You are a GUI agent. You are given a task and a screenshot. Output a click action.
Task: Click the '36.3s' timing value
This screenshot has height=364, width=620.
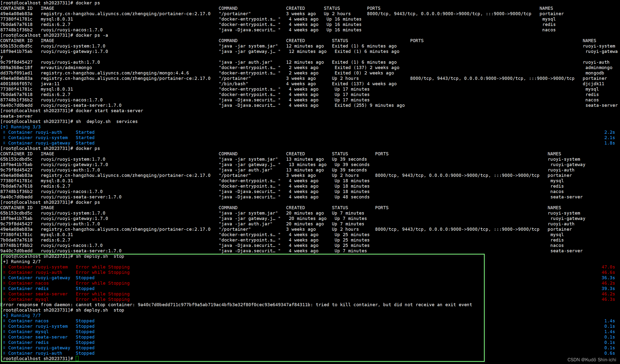tap(608, 278)
